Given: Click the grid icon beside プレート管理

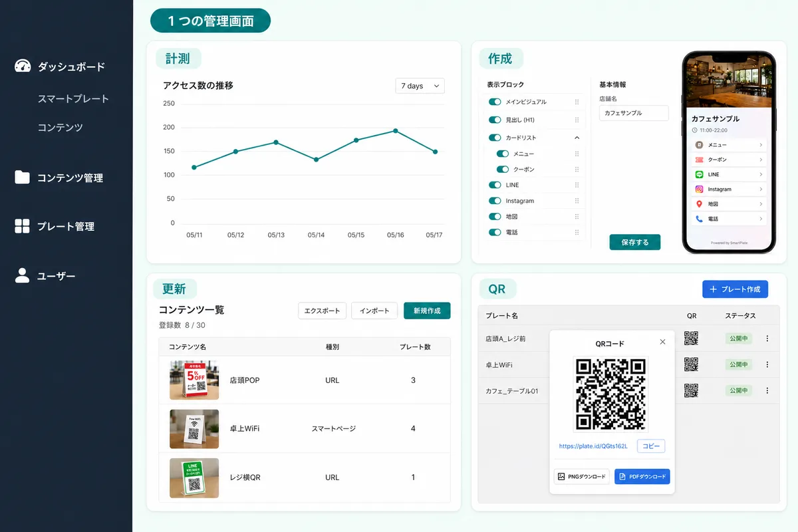Looking at the screenshot, I should click(x=23, y=226).
